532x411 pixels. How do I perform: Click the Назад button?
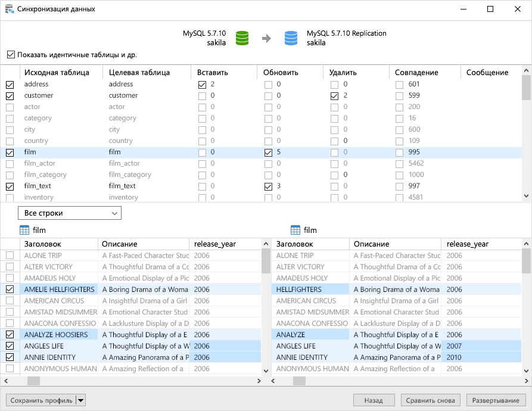tap(374, 400)
